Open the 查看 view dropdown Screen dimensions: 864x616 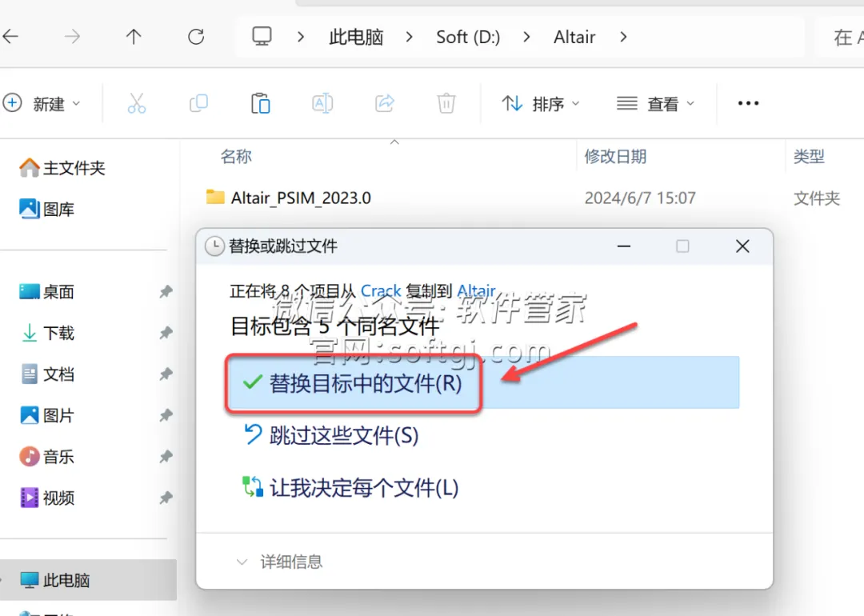point(655,103)
